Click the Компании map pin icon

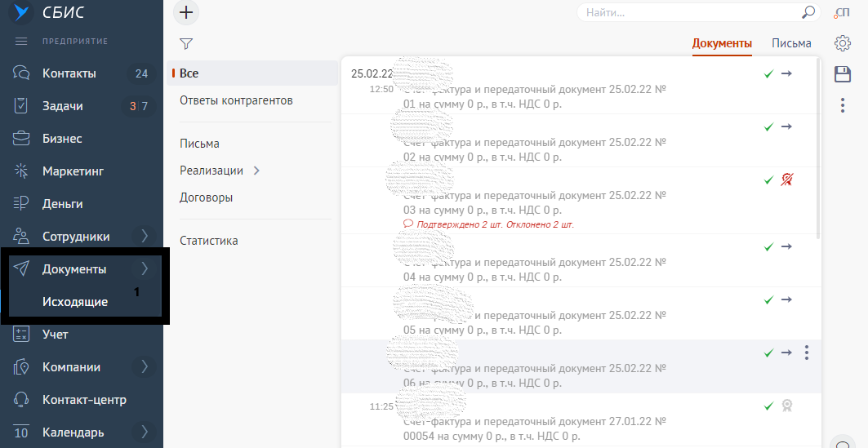pyautogui.click(x=21, y=366)
